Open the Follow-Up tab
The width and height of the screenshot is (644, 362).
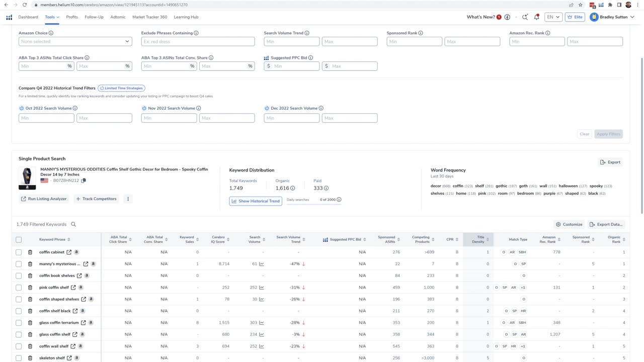94,17
